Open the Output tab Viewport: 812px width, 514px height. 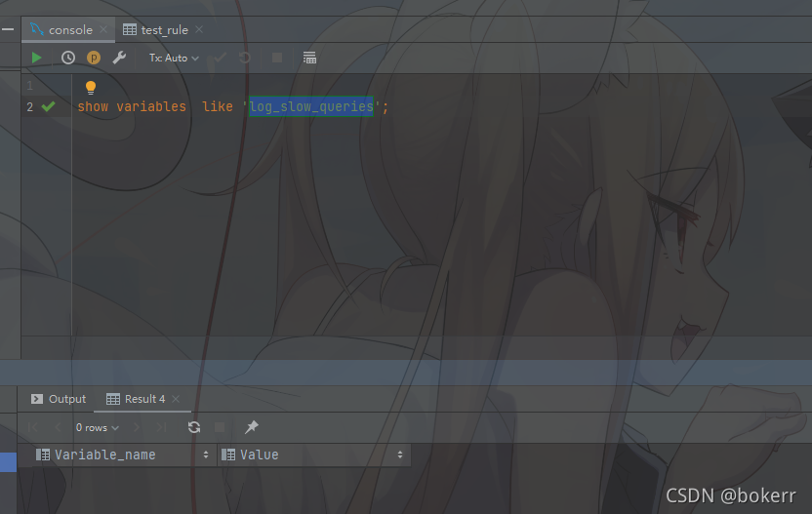59,399
